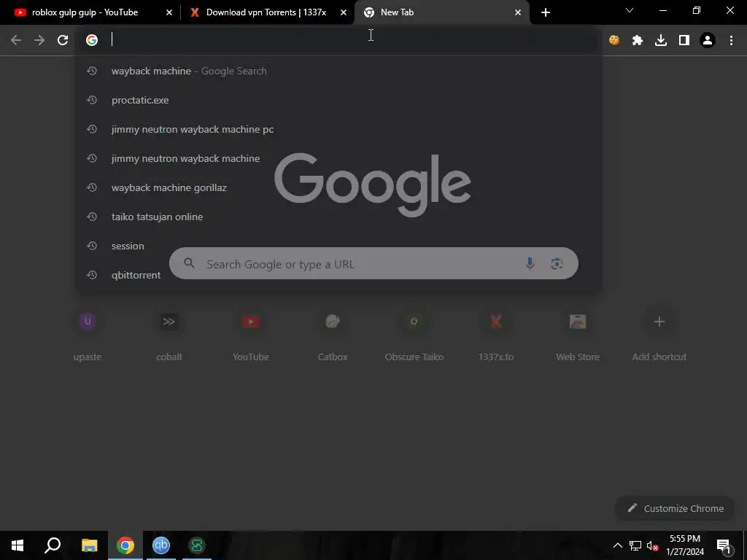This screenshot has width=747, height=560.
Task: Click the Chrome taskbar icon
Action: (x=125, y=545)
